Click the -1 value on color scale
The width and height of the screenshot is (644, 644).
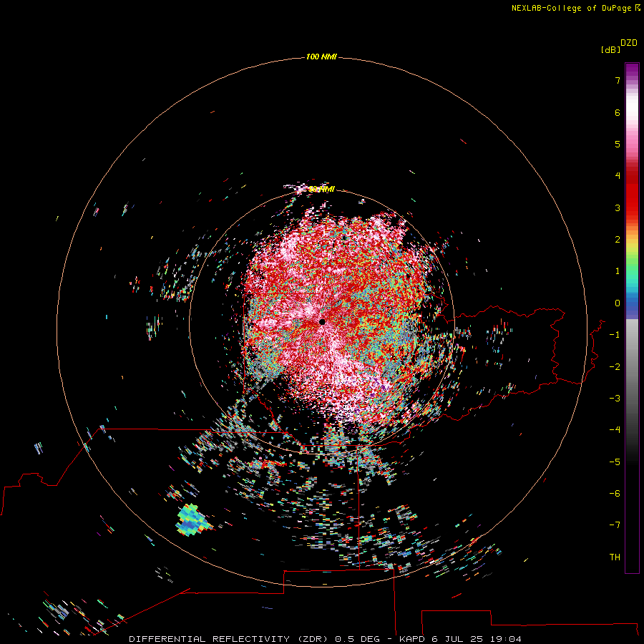pyautogui.click(x=615, y=335)
